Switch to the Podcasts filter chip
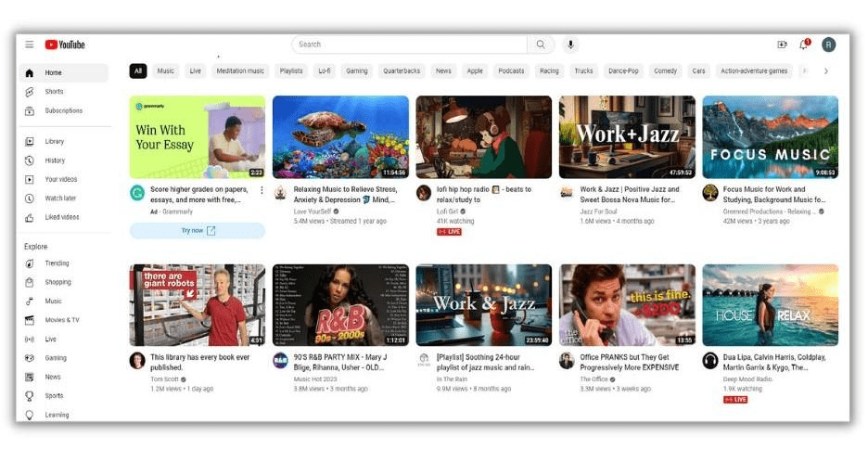The image size is (868, 462). (x=511, y=71)
